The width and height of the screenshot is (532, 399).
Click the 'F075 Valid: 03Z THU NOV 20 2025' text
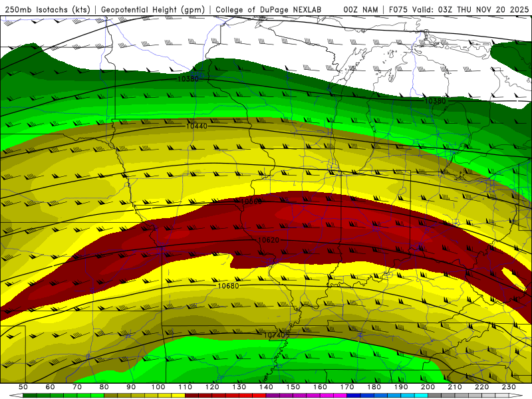click(459, 10)
